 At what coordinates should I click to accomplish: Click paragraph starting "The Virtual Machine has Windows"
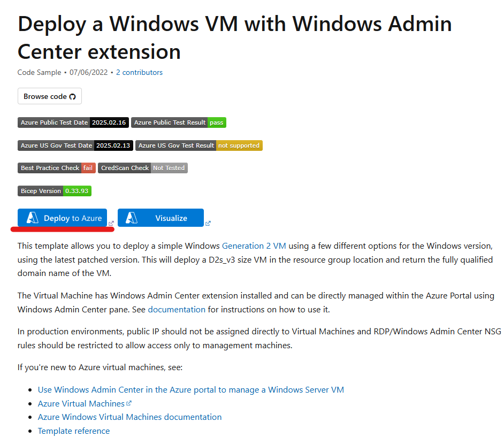click(x=256, y=302)
